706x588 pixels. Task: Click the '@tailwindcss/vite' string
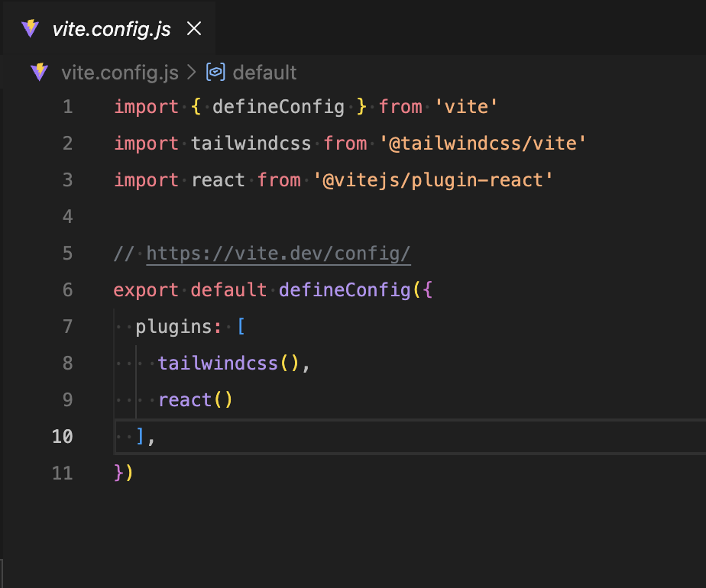(482, 144)
